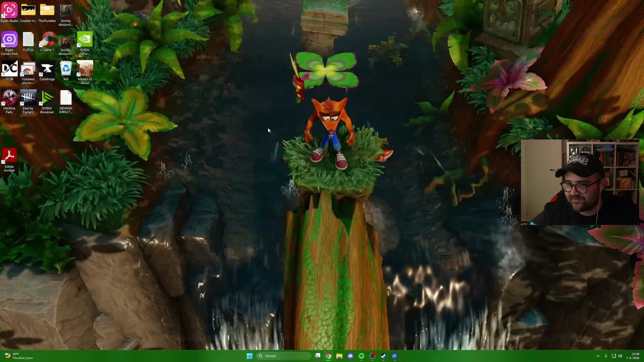Open the Kôš recycle bin
The image size is (644, 362).
pos(66,71)
